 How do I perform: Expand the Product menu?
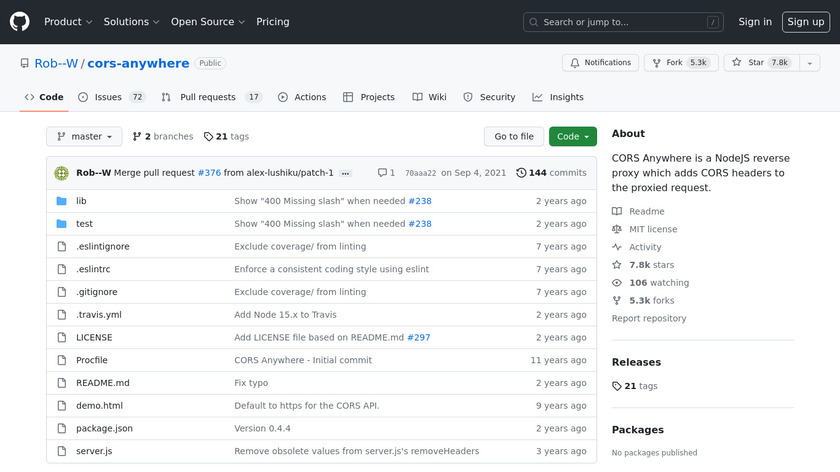click(x=68, y=22)
